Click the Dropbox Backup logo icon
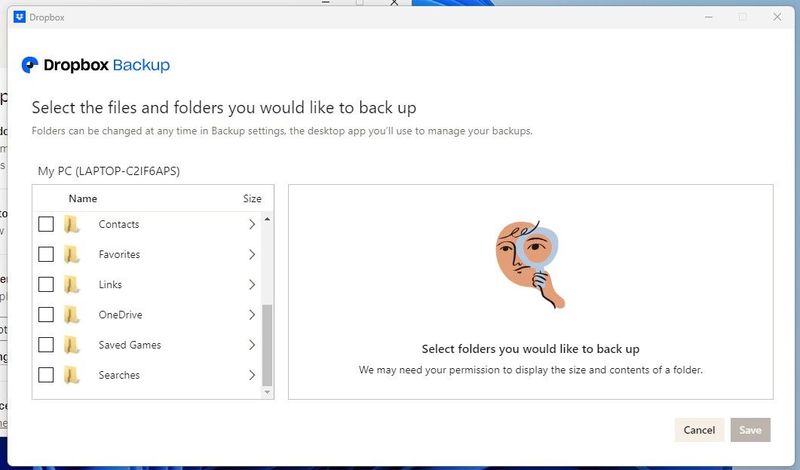The width and height of the screenshot is (800, 470). (30, 65)
